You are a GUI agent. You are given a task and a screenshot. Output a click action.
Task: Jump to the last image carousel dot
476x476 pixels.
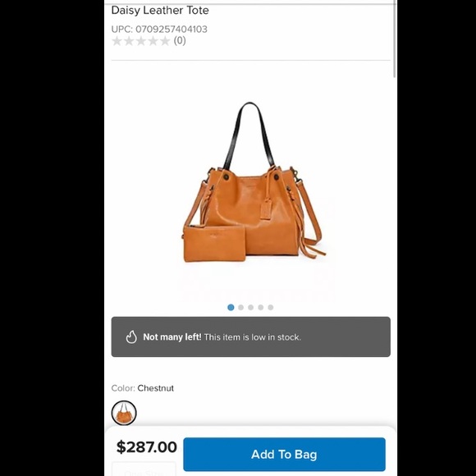click(271, 308)
